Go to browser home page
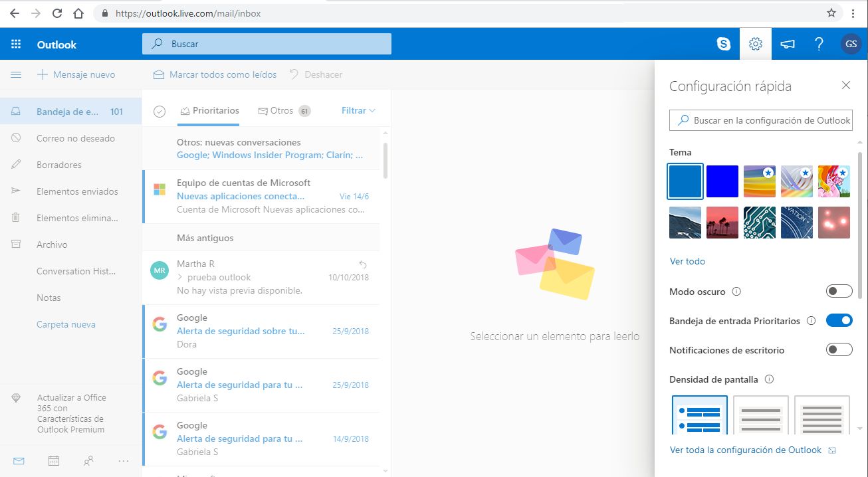 [78, 13]
